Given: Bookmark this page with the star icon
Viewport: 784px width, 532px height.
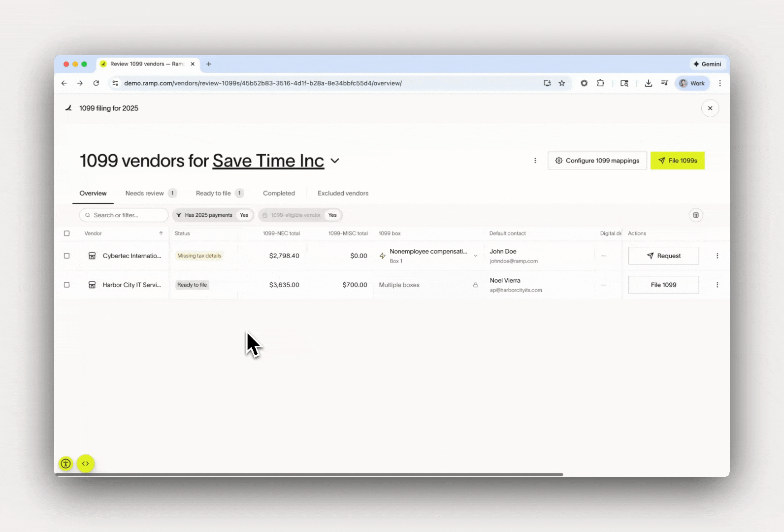Looking at the screenshot, I should tap(562, 83).
